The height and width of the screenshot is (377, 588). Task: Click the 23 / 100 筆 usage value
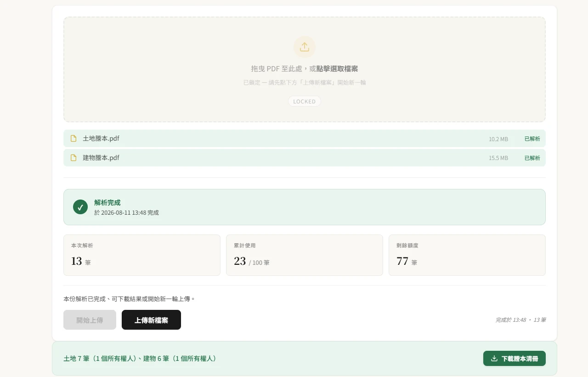point(252,262)
